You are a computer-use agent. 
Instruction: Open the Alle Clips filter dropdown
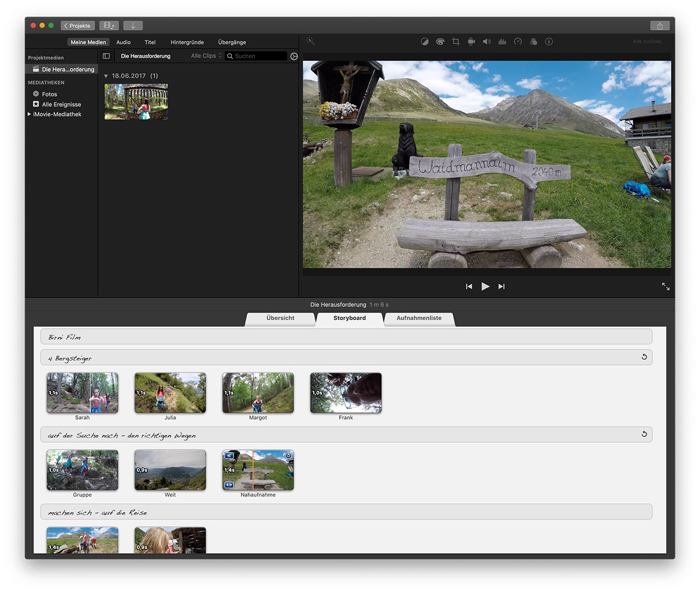click(x=206, y=56)
